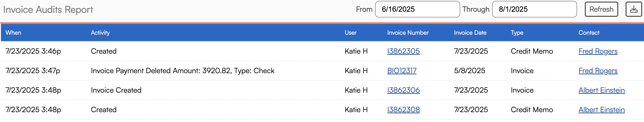Open Albert Einstein contact on I3862308 row
This screenshot has width=644, height=122.
601,110
